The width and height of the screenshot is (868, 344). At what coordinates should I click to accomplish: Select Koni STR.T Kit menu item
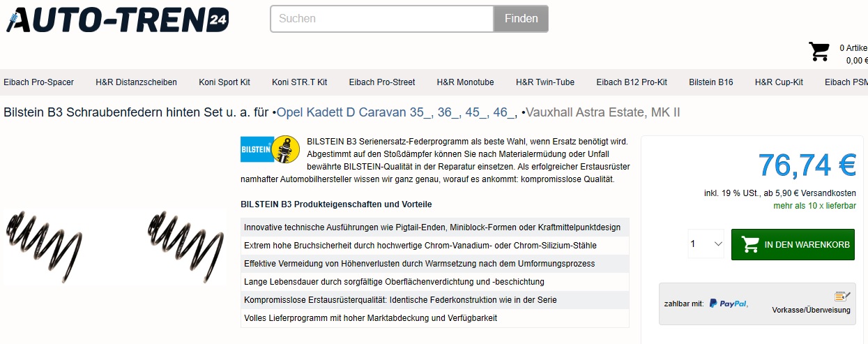[299, 82]
